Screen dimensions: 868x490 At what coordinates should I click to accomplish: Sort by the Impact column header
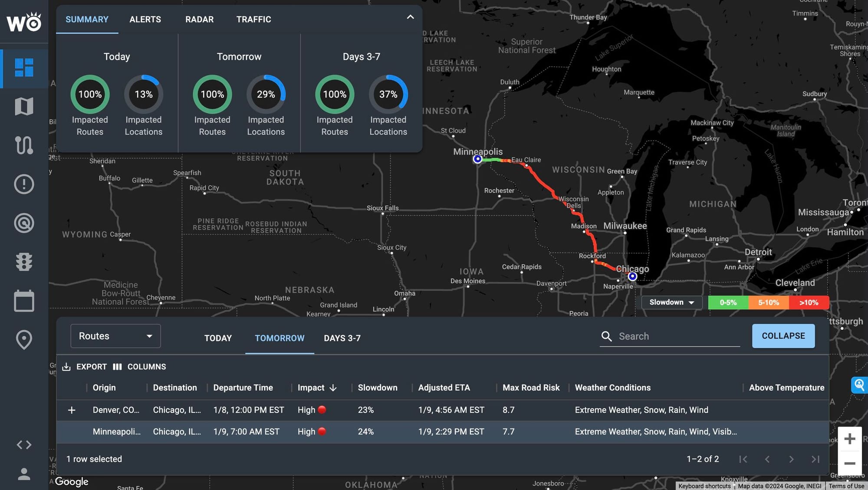(311, 388)
